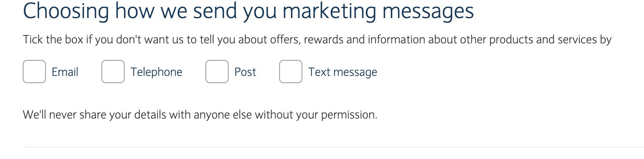Click the "Email" label text

pos(65,72)
